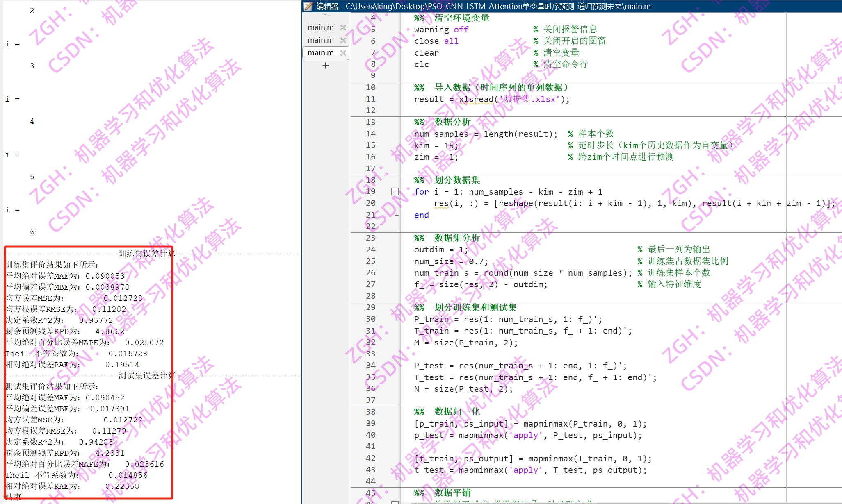Screen dimensions: 842x504
Task: Click the tab drag handle dots above main.m tabs
Action: 325,14
